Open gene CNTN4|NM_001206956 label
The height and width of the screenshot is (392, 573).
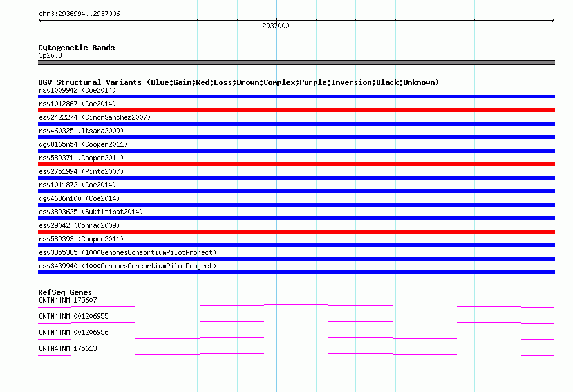73,332
